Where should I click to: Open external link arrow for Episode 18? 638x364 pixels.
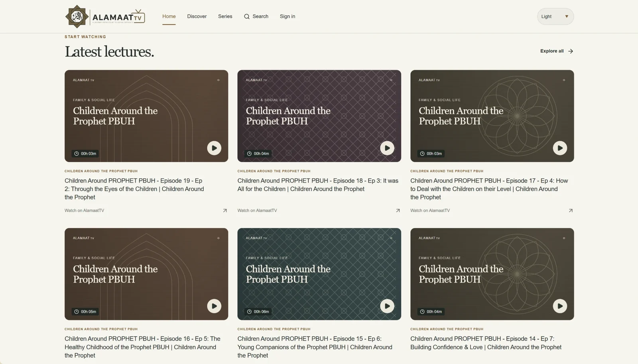coord(398,211)
